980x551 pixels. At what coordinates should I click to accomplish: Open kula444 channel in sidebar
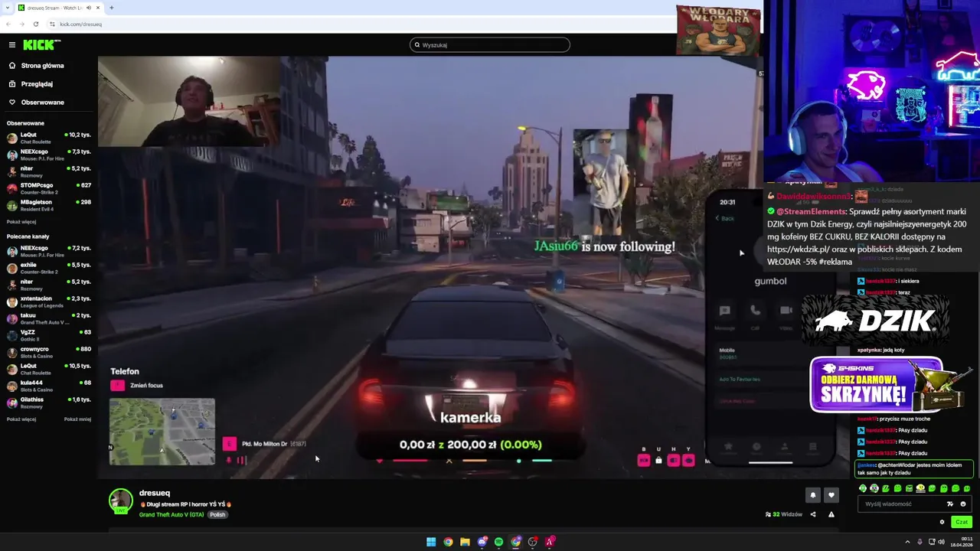pyautogui.click(x=47, y=385)
